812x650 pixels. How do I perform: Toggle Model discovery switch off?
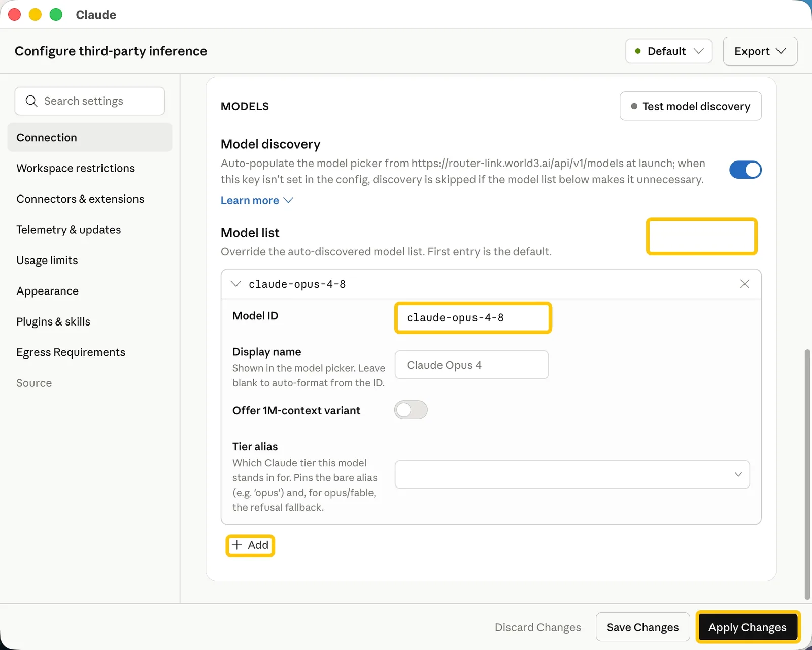745,170
